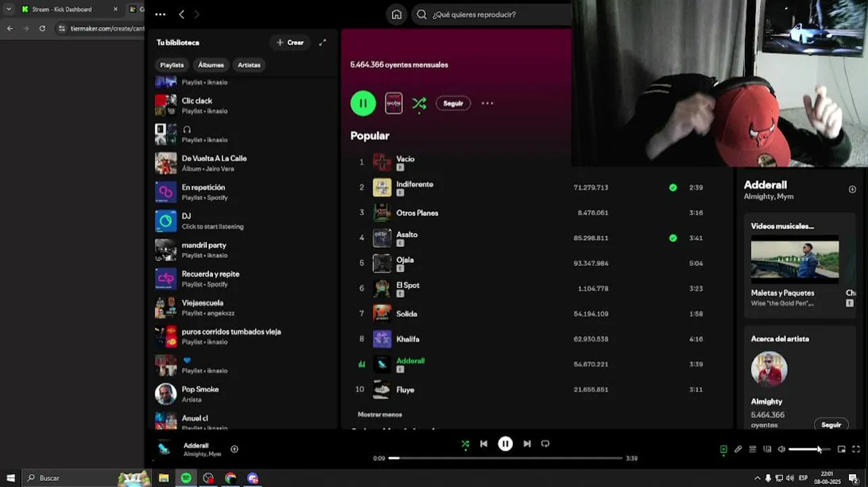Open the En repetición playlist

pyautogui.click(x=243, y=192)
